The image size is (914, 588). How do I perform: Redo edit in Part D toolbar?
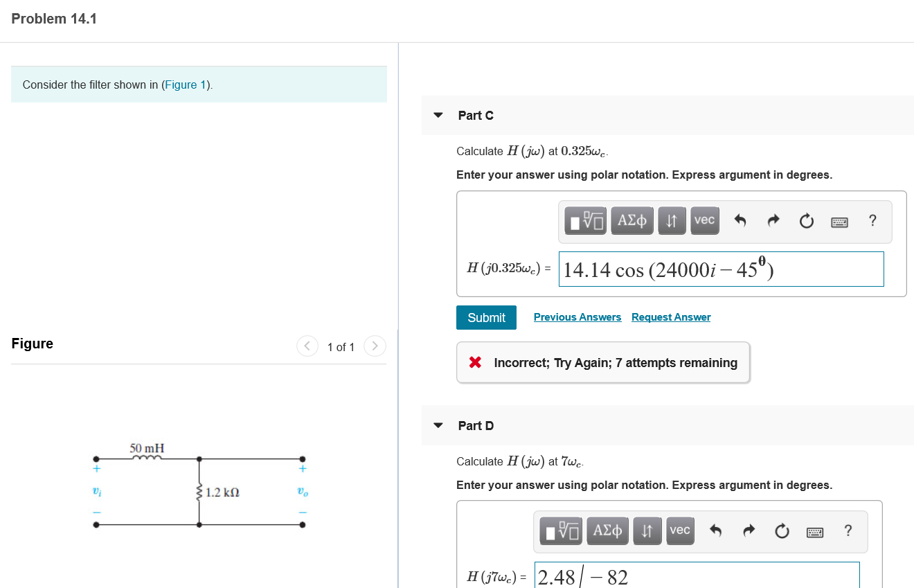[749, 532]
